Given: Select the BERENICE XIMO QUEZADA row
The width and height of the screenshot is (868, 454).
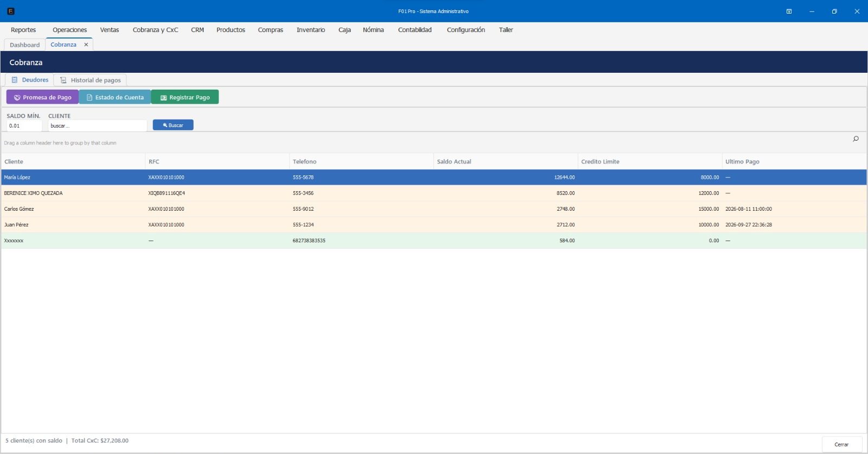Looking at the screenshot, I should tap(434, 193).
